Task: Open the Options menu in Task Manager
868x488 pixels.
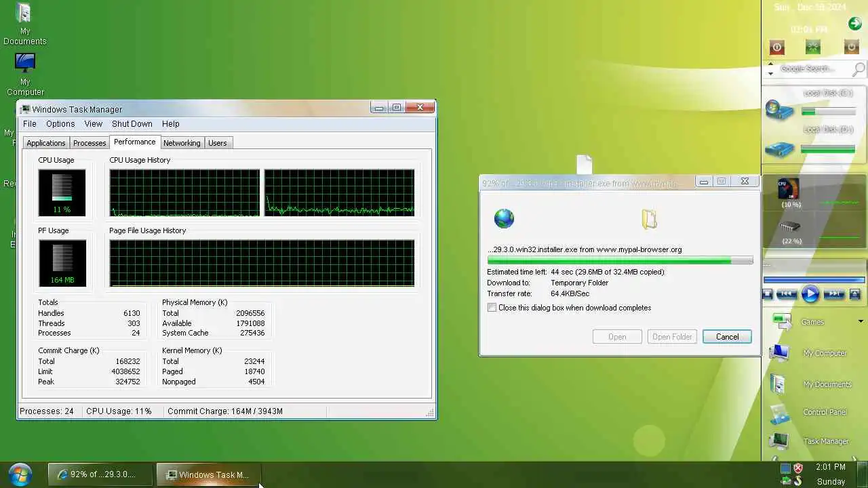Action: tap(60, 124)
